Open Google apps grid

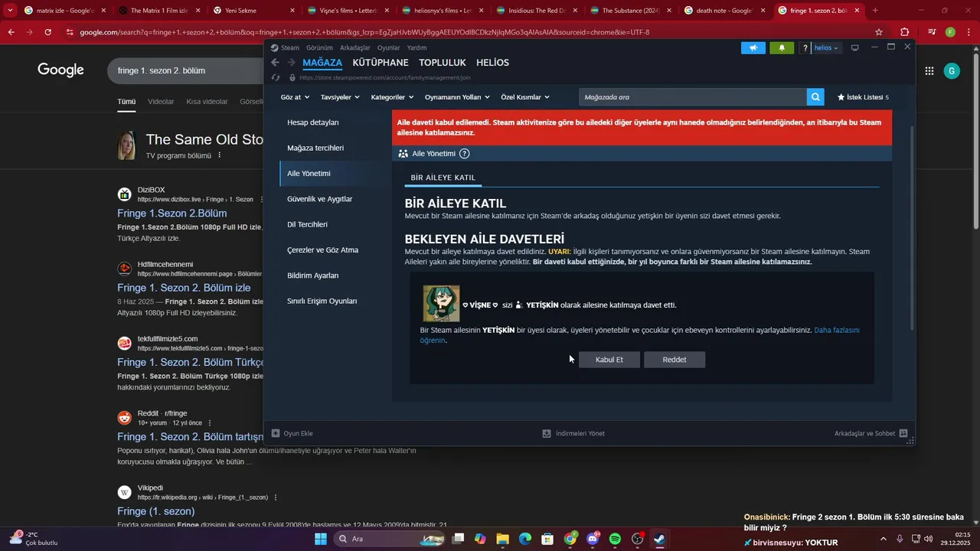929,71
